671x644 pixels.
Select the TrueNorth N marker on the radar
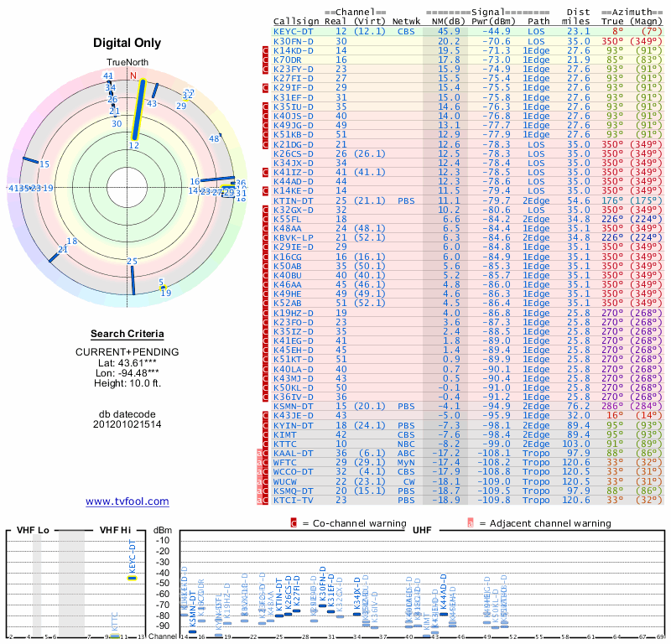click(x=132, y=75)
